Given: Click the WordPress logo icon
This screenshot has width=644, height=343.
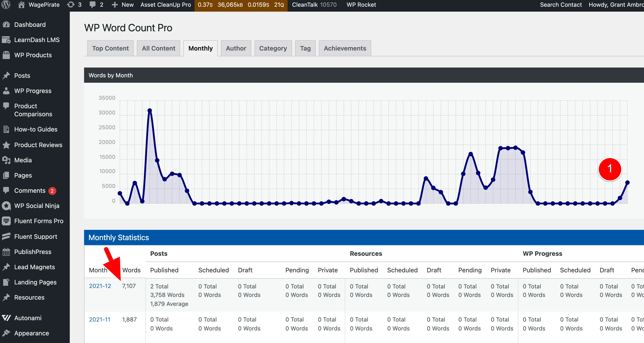Looking at the screenshot, I should (6, 5).
